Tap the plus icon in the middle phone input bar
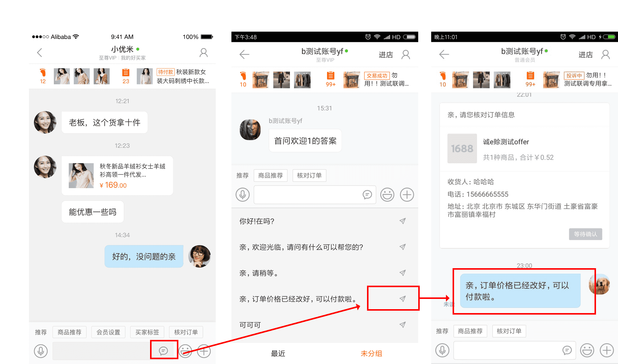The width and height of the screenshot is (618, 364). click(407, 195)
